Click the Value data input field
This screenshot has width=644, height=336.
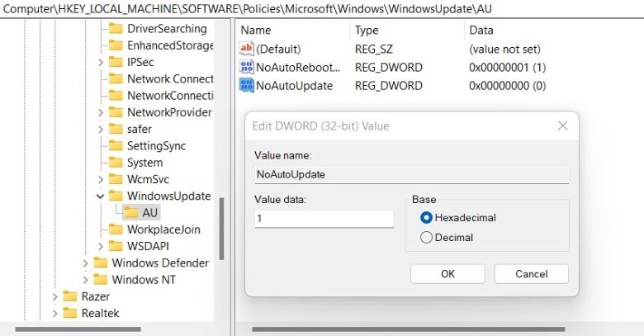coord(324,219)
